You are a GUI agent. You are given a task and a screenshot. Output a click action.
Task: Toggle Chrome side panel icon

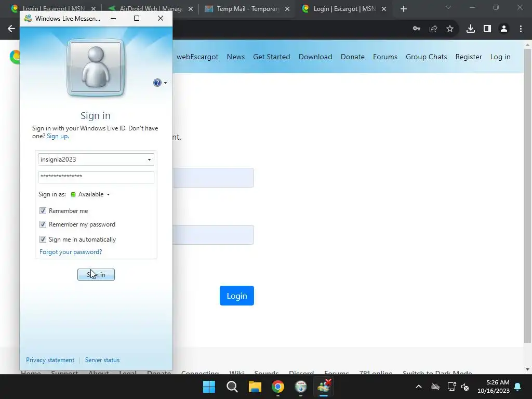[487, 29]
